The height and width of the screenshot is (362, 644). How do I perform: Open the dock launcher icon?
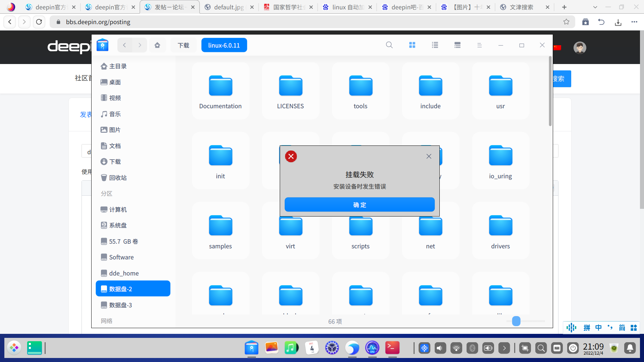tap(14, 348)
